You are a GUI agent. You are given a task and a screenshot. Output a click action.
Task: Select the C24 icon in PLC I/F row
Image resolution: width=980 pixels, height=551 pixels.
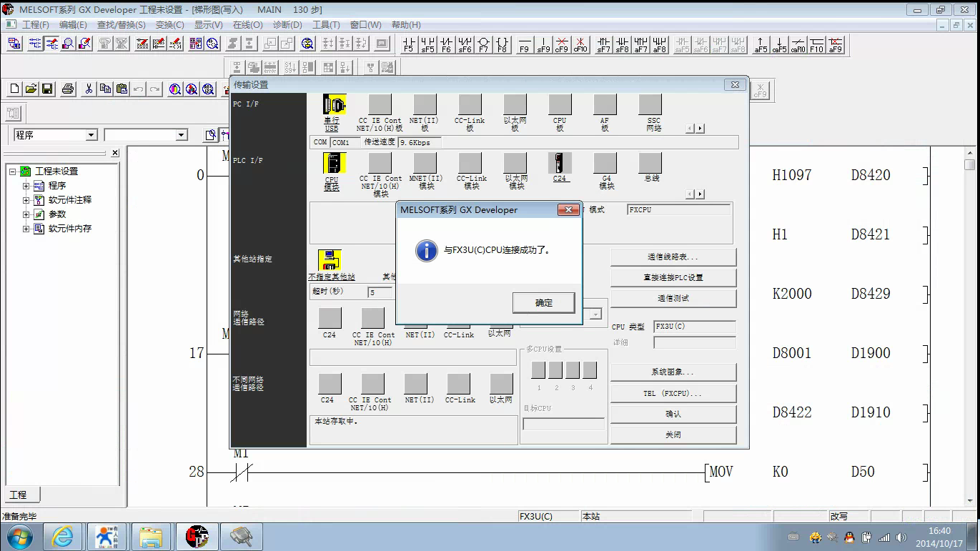(x=560, y=163)
